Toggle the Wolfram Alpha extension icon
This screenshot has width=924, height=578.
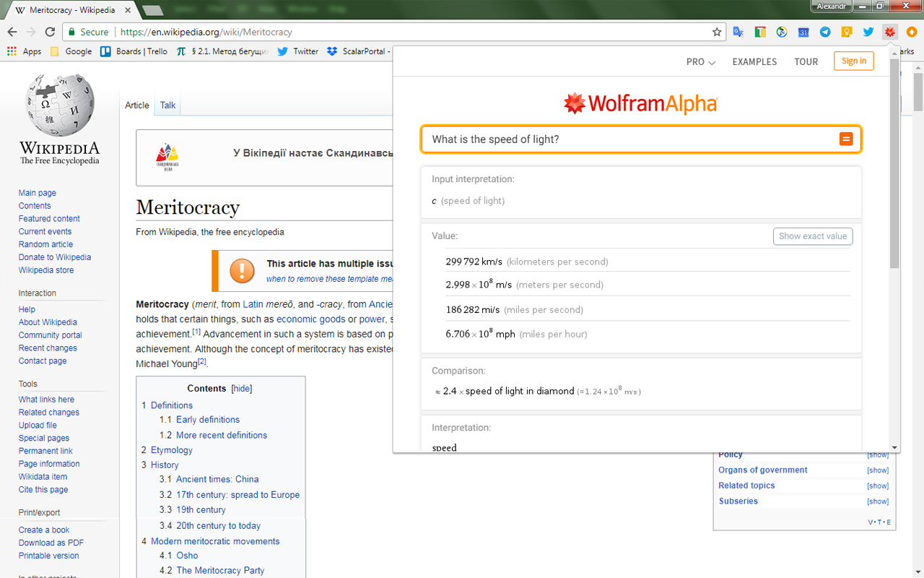[890, 32]
